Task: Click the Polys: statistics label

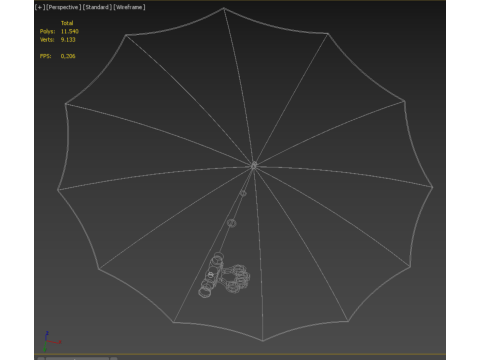Action: click(x=47, y=31)
